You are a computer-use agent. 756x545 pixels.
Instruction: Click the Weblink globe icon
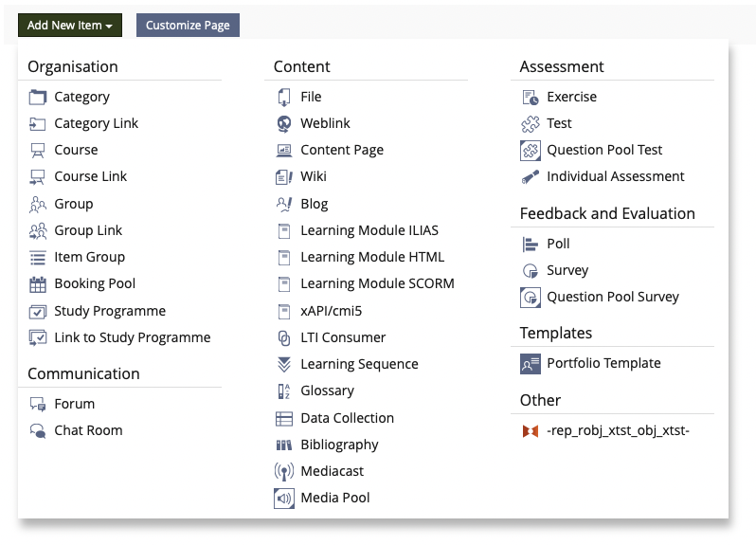click(x=284, y=123)
